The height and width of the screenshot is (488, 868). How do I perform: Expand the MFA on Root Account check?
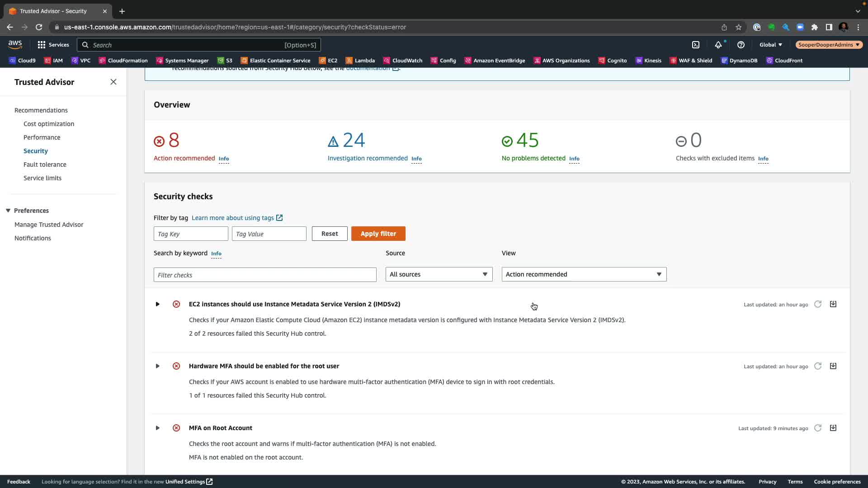pyautogui.click(x=157, y=428)
